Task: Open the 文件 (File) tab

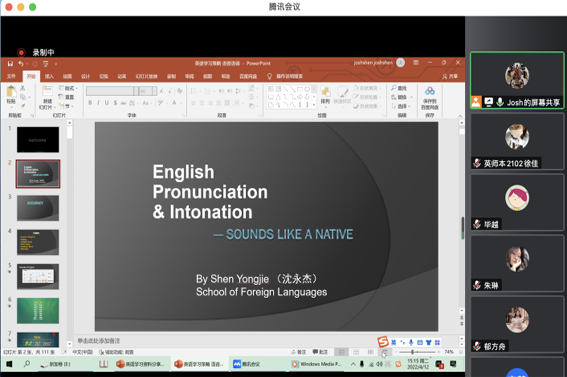Action: pos(11,76)
